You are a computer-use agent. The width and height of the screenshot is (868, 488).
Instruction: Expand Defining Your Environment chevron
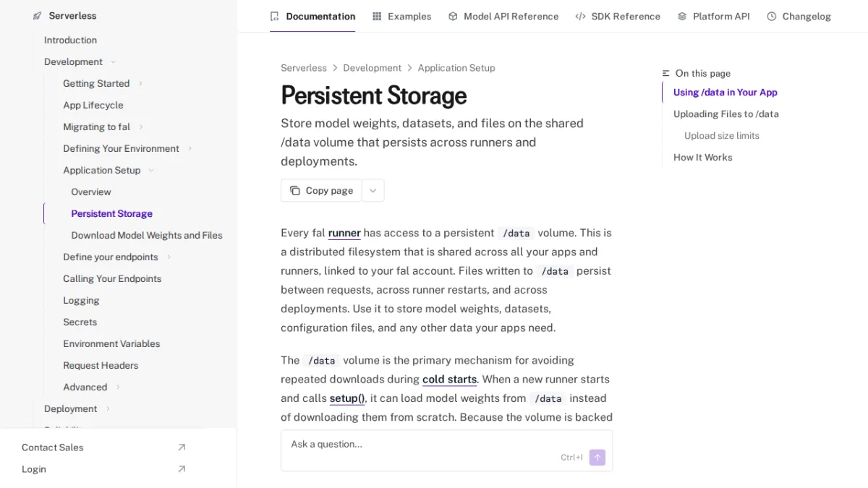tap(190, 149)
